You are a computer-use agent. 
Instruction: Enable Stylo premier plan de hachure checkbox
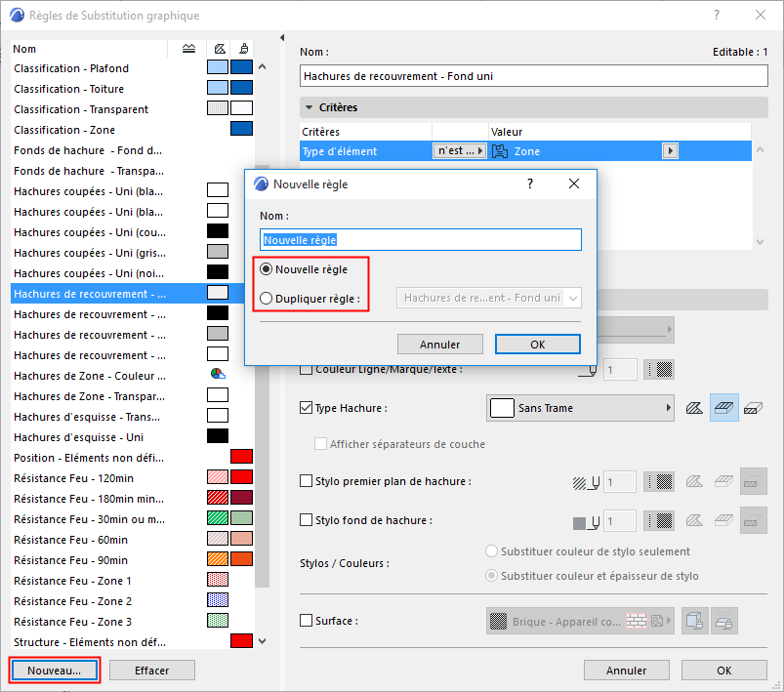coord(306,481)
